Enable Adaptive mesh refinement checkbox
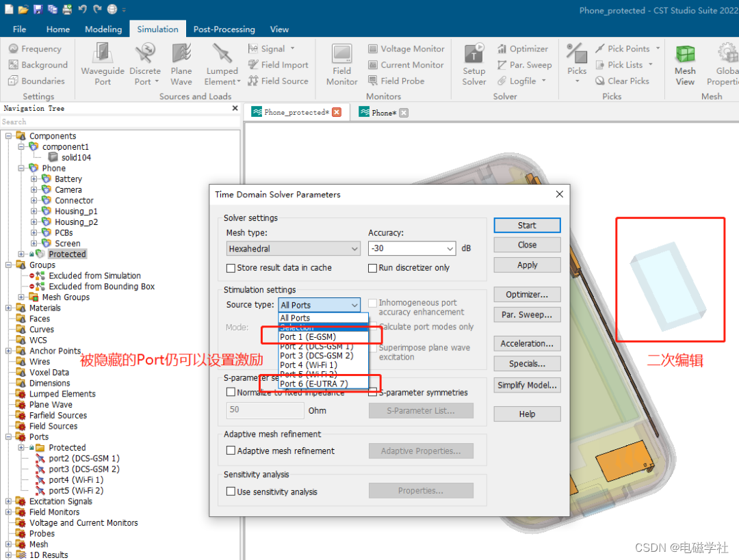 click(231, 451)
